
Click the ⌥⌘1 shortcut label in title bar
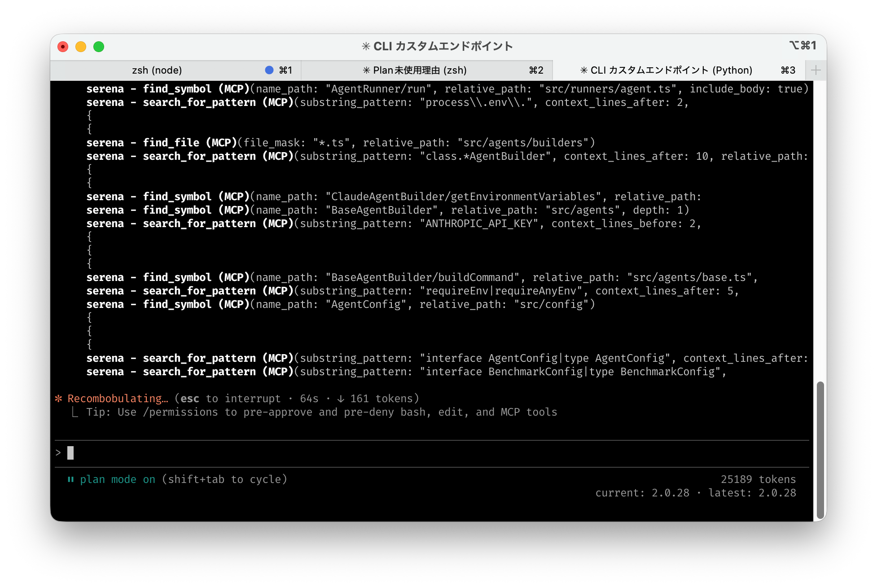coord(802,46)
